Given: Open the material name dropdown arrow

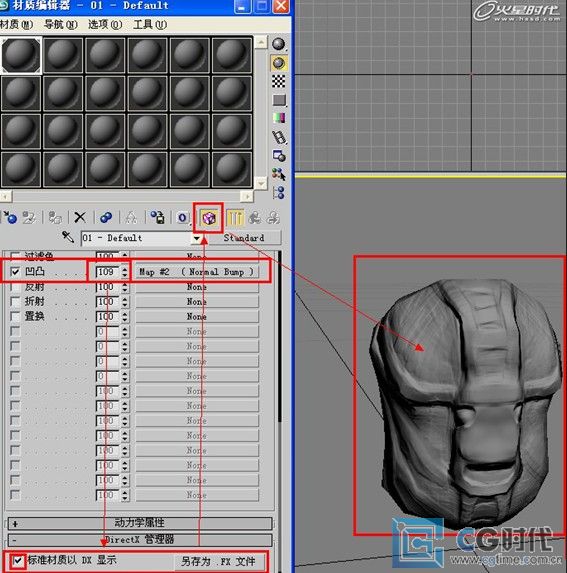Looking at the screenshot, I should (197, 238).
